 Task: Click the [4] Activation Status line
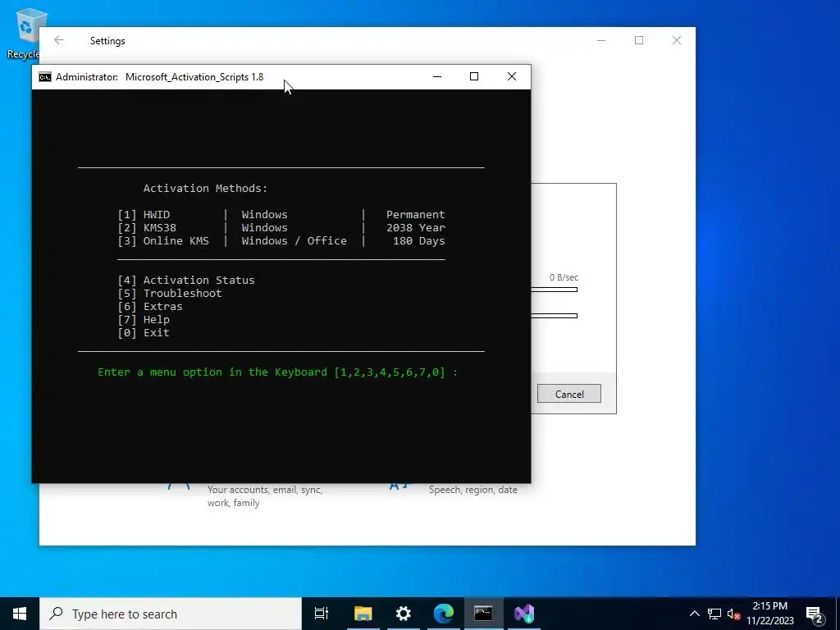(x=186, y=281)
